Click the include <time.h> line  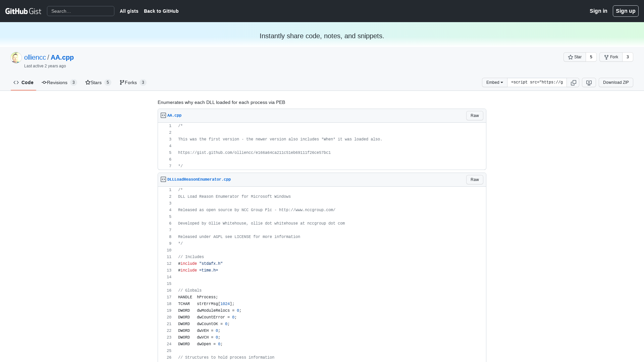pyautogui.click(x=198, y=270)
